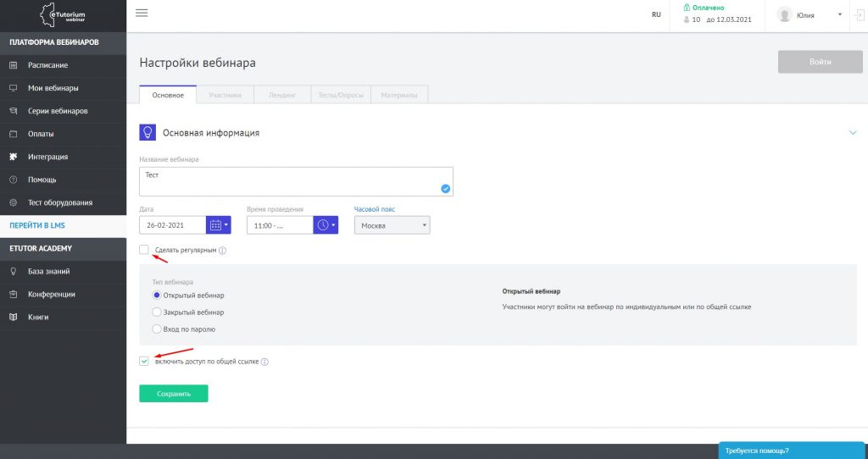Click the Название вебинара text field

click(296, 181)
